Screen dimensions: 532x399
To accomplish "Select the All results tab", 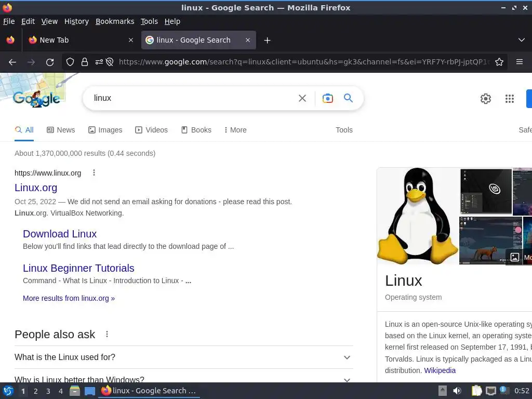I will pyautogui.click(x=24, y=130).
